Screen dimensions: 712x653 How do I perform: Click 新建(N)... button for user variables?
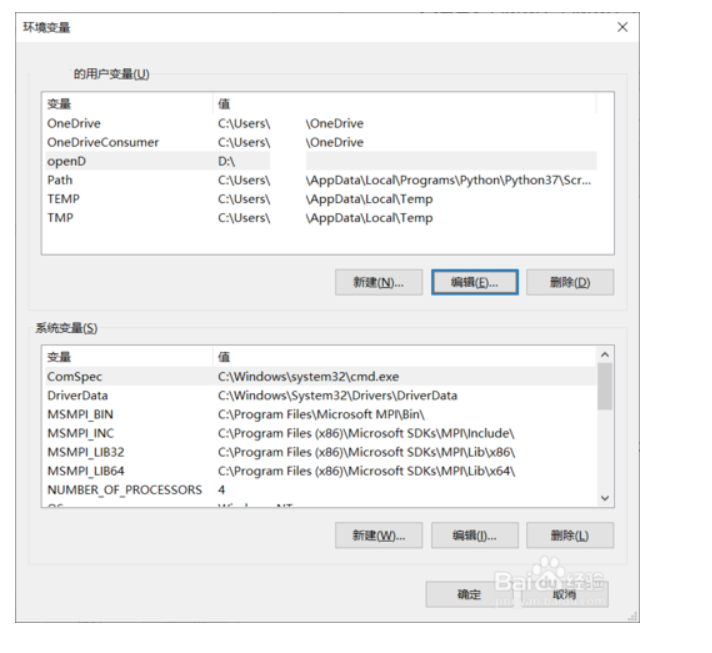click(x=379, y=282)
